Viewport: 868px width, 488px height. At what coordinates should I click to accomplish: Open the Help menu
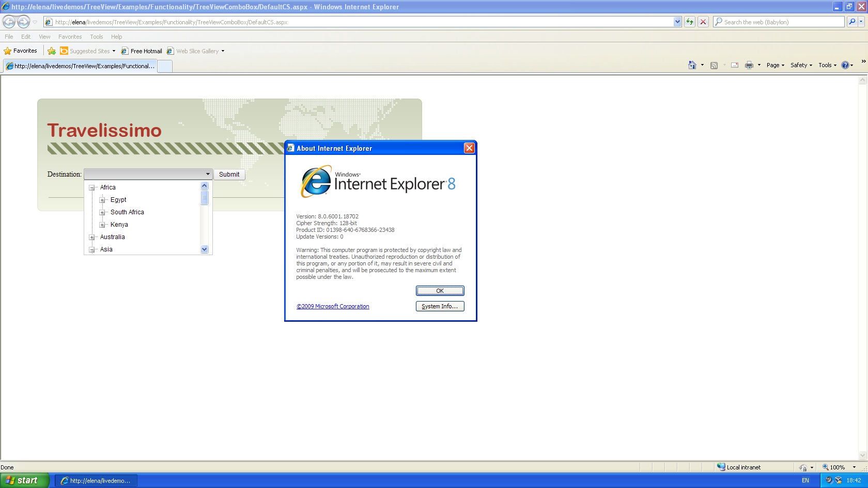point(116,37)
